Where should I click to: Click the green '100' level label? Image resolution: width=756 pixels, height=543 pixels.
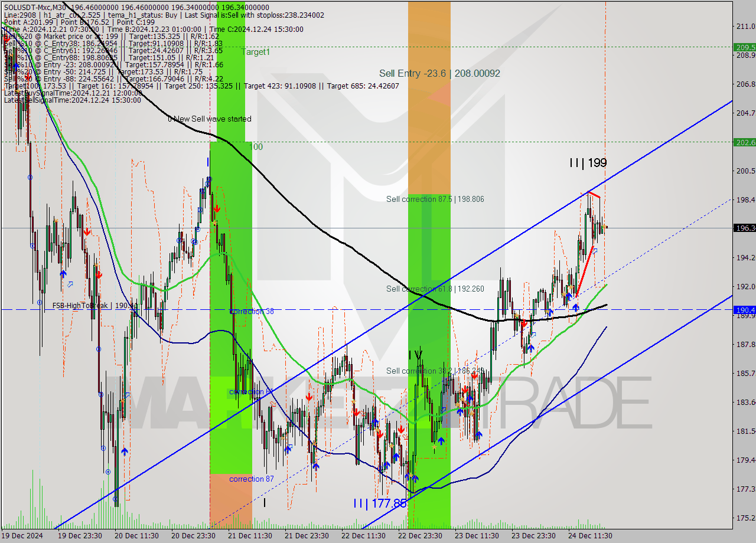pos(256,146)
